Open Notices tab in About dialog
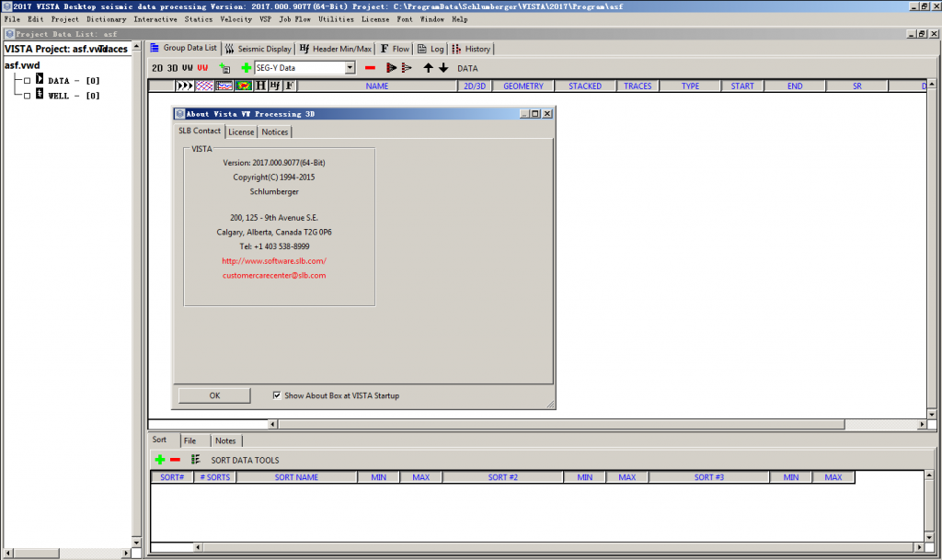 click(274, 132)
